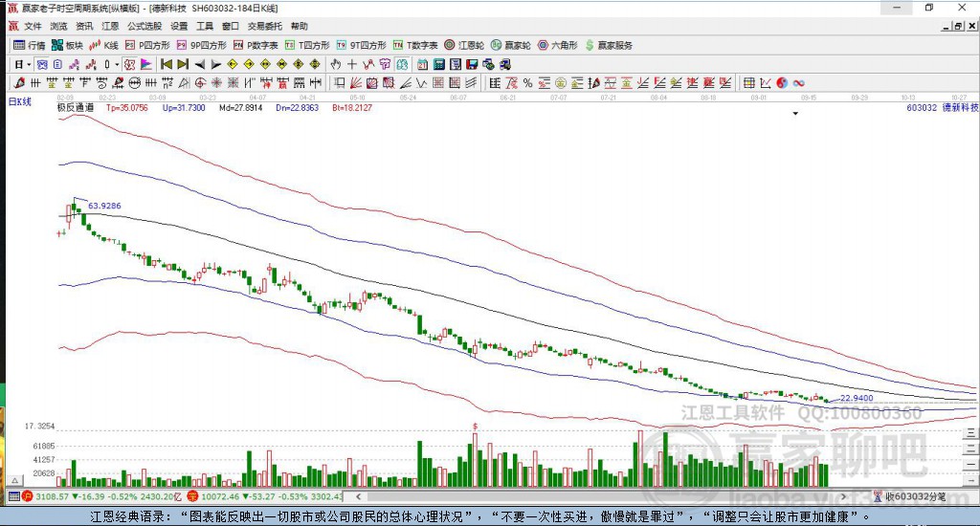Click the 板块 toolbar button
The image size is (980, 526).
[67, 45]
